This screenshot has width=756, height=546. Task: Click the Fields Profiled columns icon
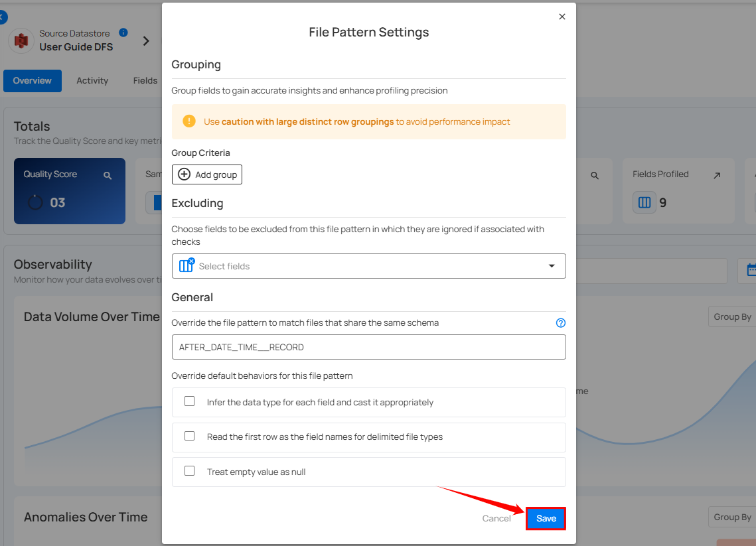coord(644,202)
